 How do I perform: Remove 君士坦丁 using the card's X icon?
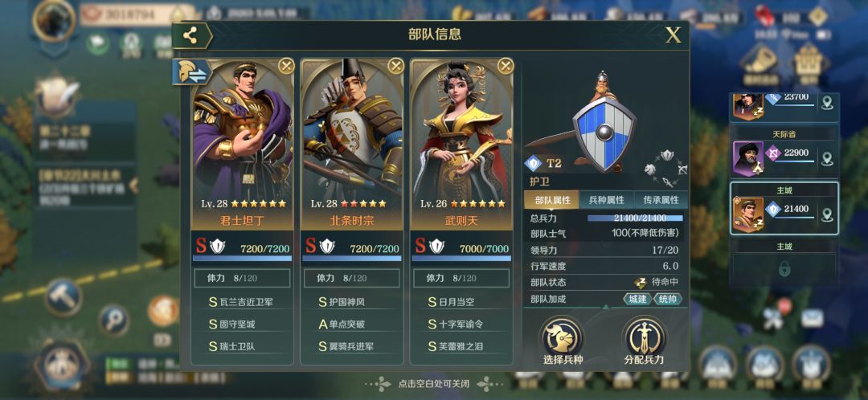pyautogui.click(x=286, y=67)
